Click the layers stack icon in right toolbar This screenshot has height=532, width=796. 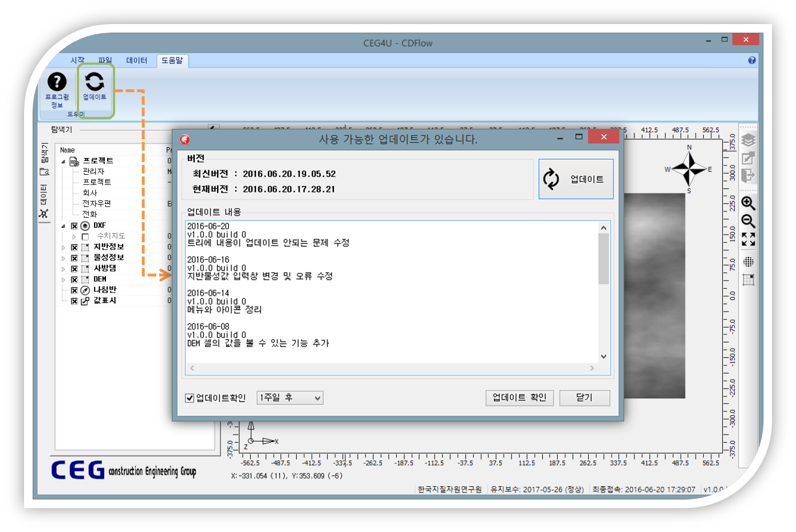(748, 140)
